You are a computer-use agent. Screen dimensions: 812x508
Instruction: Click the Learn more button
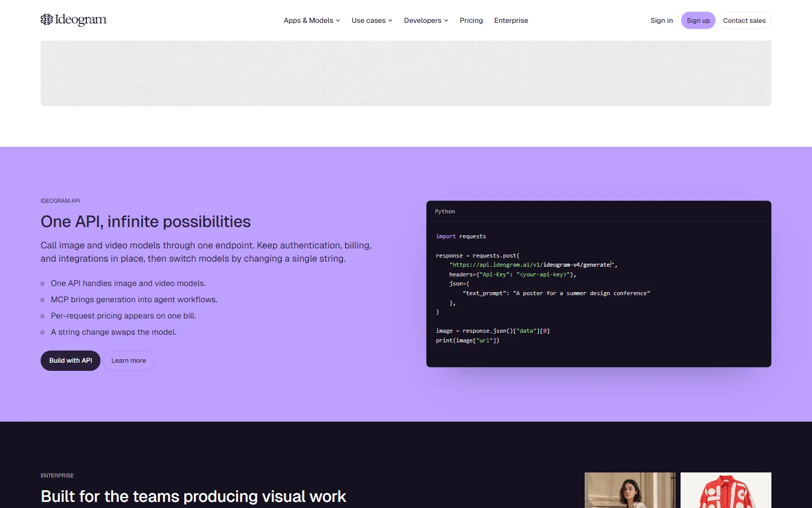(x=129, y=361)
